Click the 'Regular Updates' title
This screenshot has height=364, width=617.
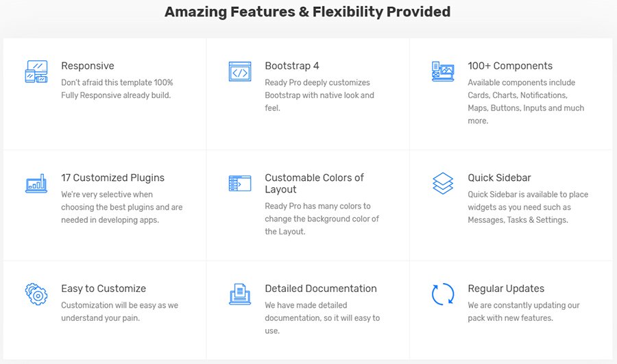pyautogui.click(x=506, y=289)
